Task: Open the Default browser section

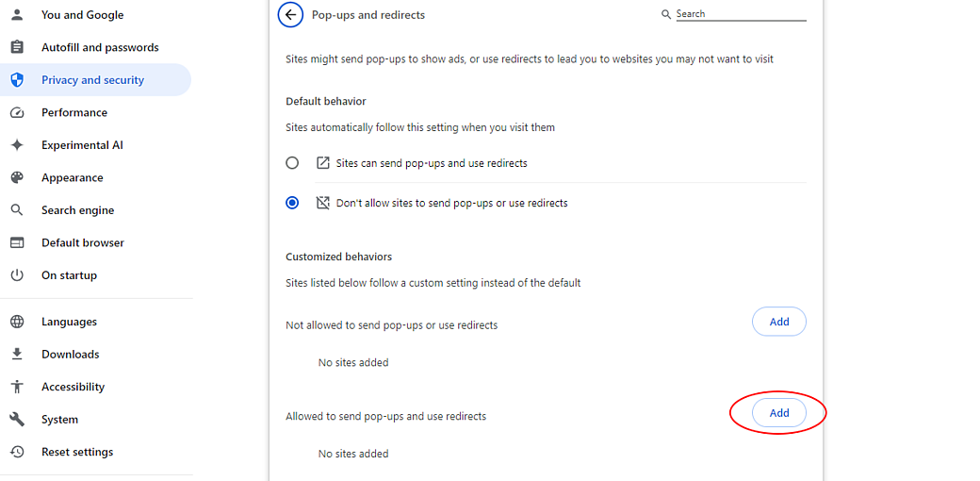Action: tap(83, 242)
